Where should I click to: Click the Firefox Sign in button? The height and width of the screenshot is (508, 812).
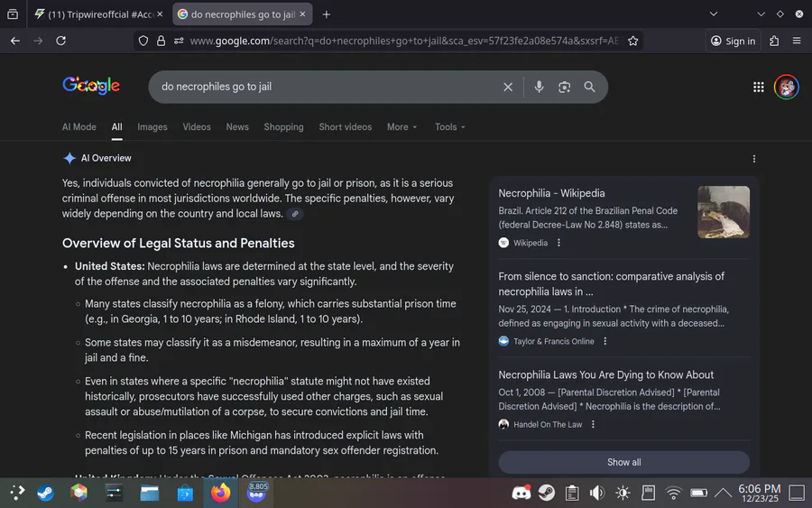click(x=734, y=41)
